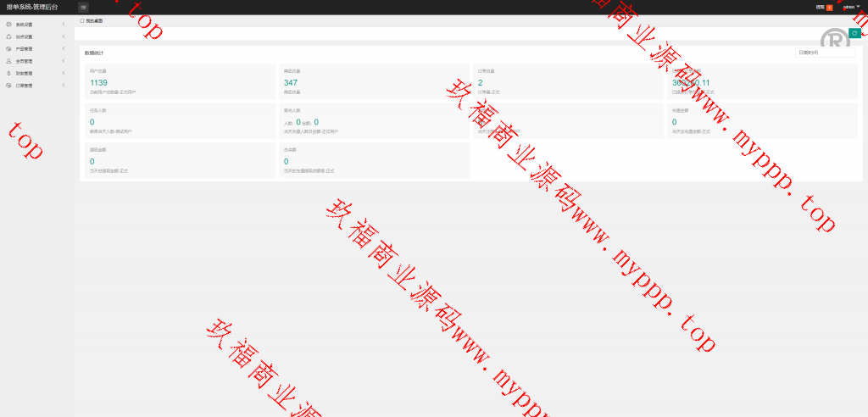Click the 站点设置 icon in sidebar
This screenshot has width=868, height=417.
click(x=8, y=37)
